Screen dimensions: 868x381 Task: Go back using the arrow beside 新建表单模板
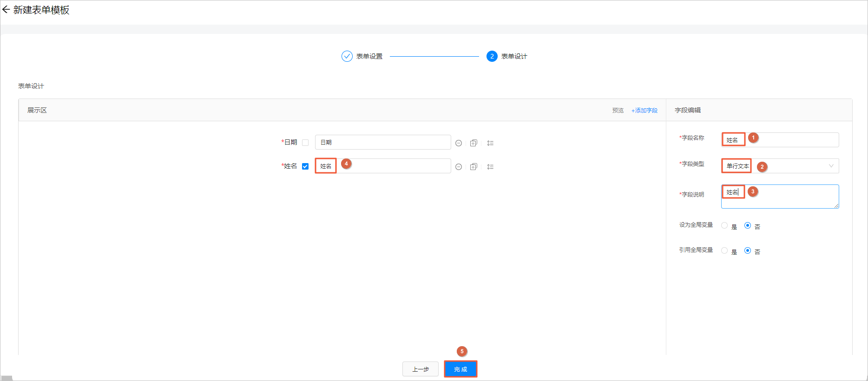pos(6,10)
